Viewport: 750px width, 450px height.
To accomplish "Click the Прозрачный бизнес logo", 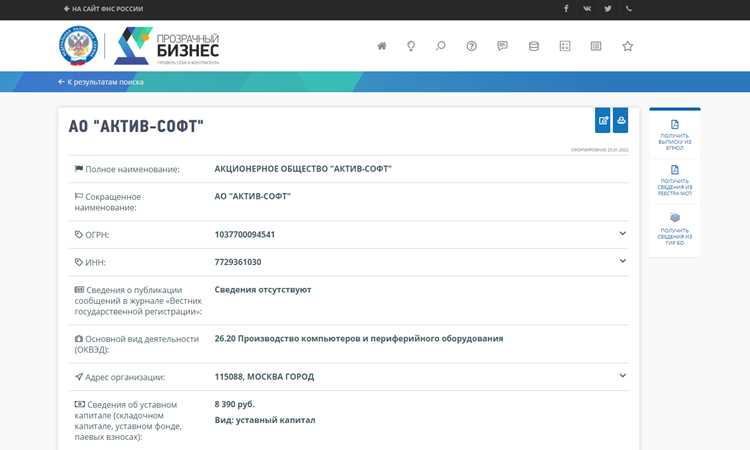I will click(166, 46).
